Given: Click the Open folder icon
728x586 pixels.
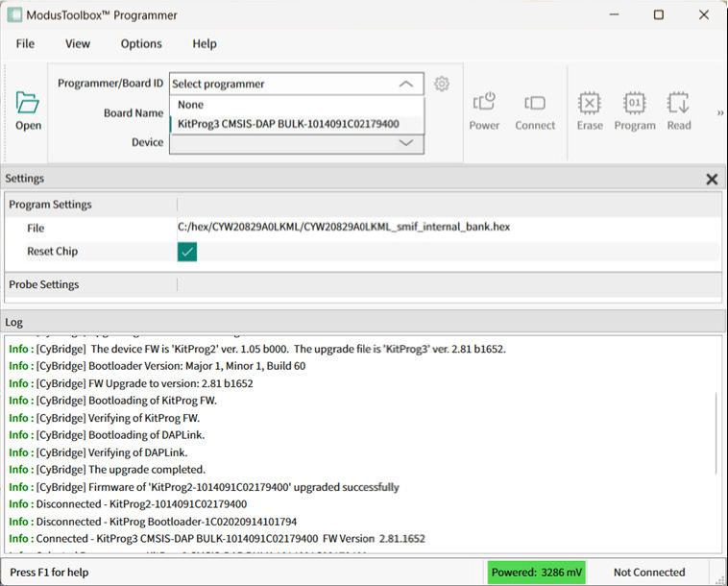Looking at the screenshot, I should (28, 111).
